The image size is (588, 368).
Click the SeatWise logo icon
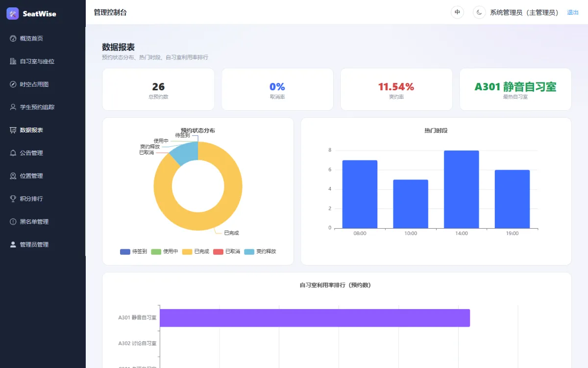pyautogui.click(x=13, y=14)
